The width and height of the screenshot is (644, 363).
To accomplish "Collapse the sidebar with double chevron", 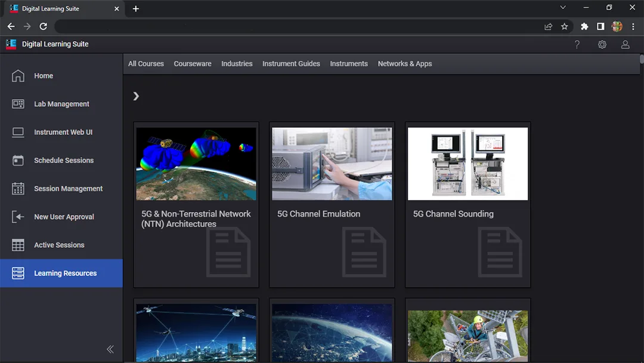I will pyautogui.click(x=110, y=349).
